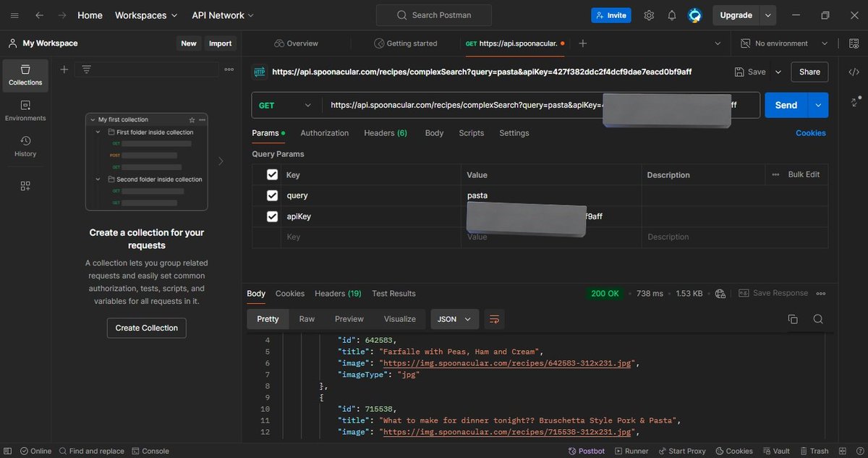Open Upgrade dropdown arrow
Image resolution: width=868 pixels, height=458 pixels.
[767, 15]
